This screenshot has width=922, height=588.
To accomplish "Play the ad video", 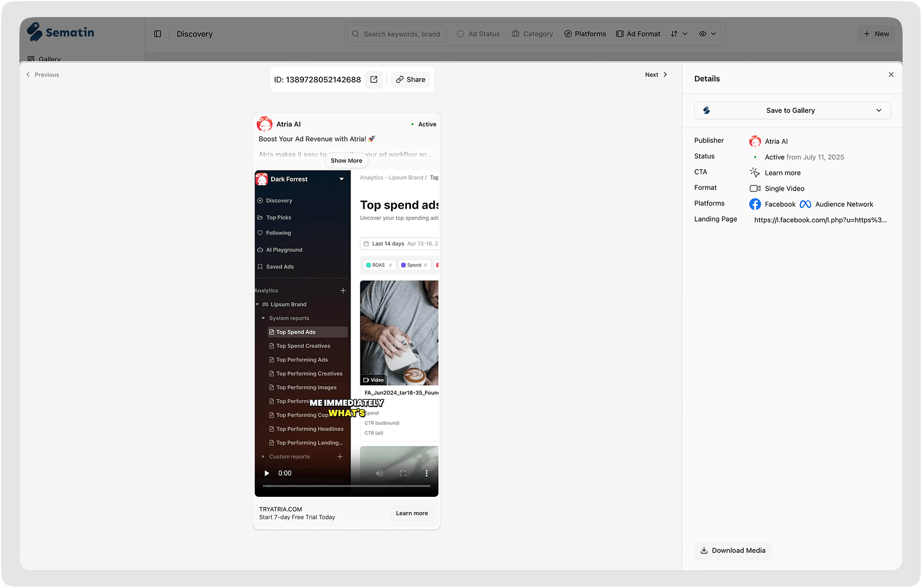I will pyautogui.click(x=267, y=473).
